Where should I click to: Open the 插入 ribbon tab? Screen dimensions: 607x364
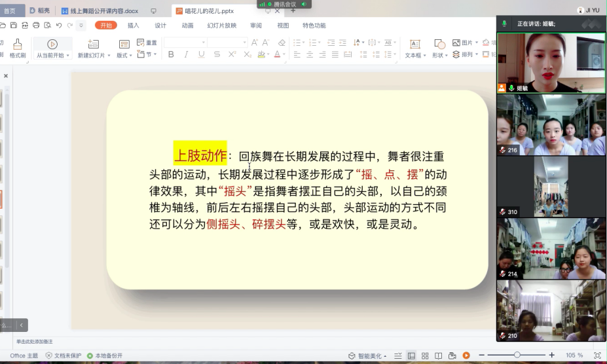point(133,26)
